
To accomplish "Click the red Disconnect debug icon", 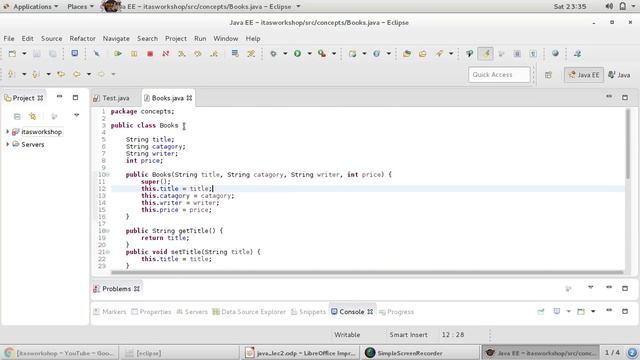I will pyautogui.click(x=166, y=53).
